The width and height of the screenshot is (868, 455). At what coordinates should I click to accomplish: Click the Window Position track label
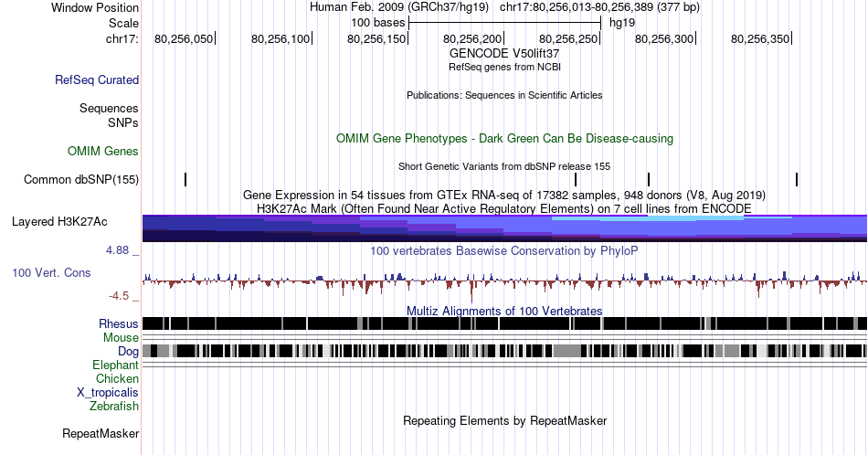[95, 7]
